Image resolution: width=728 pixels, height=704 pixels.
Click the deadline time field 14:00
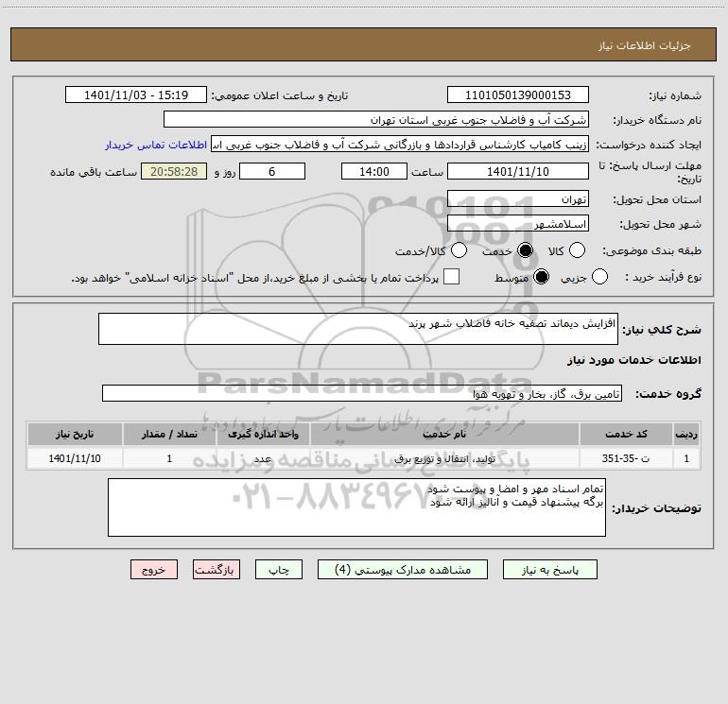point(374,171)
